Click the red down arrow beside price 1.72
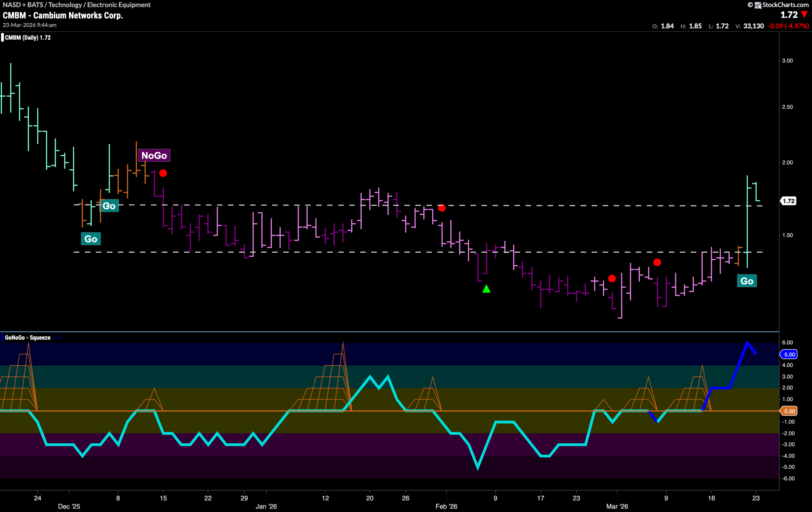 [805, 15]
